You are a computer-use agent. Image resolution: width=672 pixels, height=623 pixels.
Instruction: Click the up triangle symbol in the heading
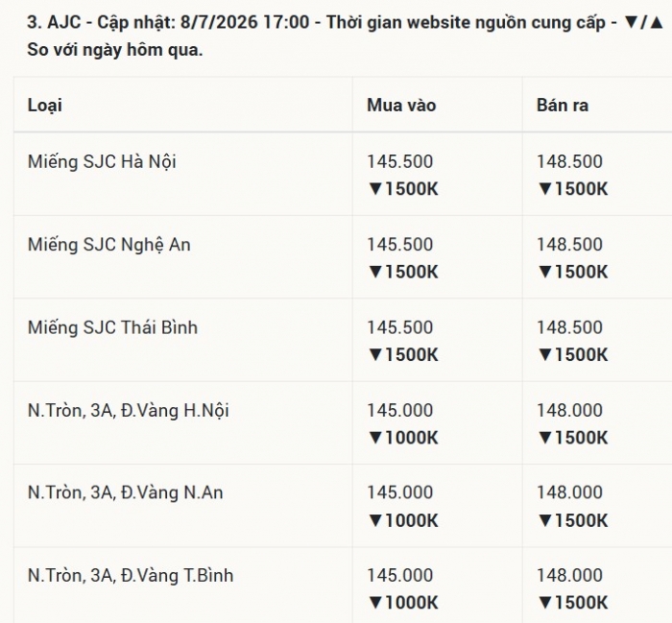(656, 22)
